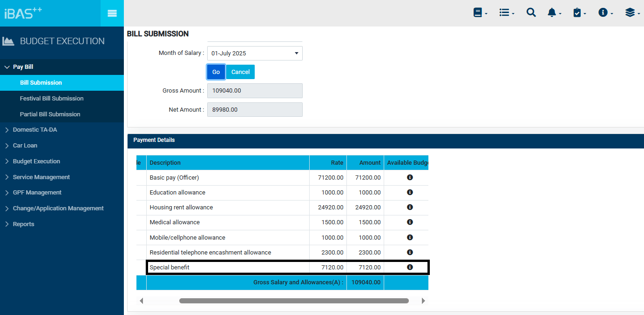
Task: Click the Cancel button
Action: pyautogui.click(x=240, y=72)
